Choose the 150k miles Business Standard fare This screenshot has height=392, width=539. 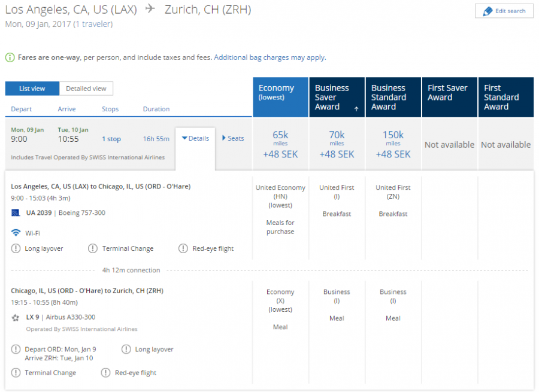393,144
